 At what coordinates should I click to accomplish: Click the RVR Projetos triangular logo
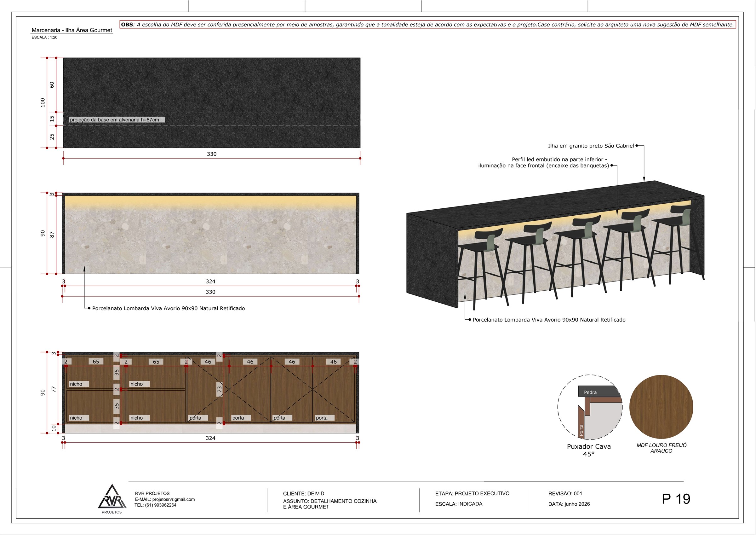tap(112, 499)
